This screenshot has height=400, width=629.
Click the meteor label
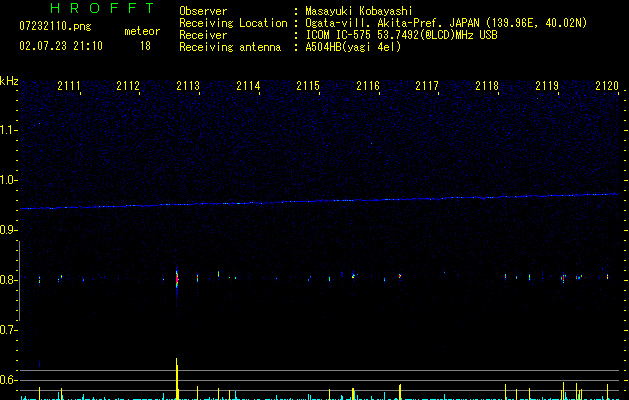[142, 31]
